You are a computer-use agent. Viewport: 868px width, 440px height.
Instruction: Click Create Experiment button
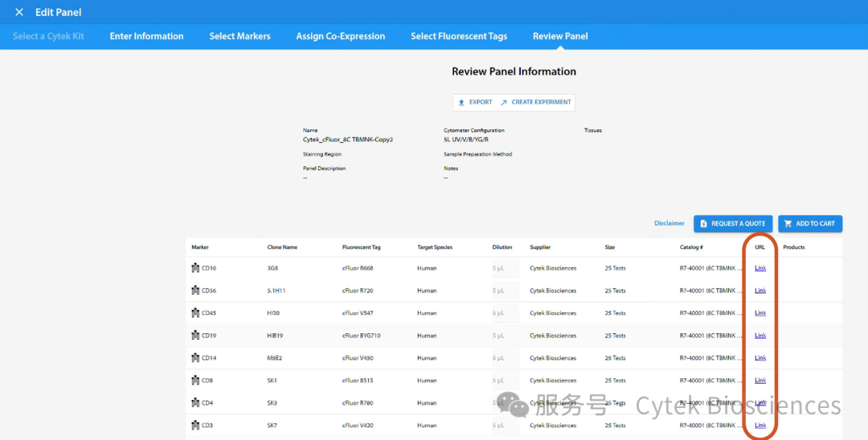[x=535, y=102]
